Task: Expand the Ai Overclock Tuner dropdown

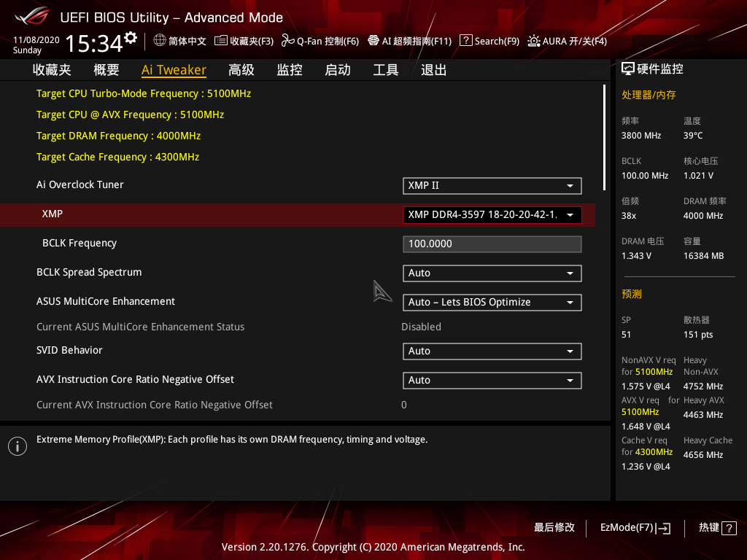Action: click(x=492, y=186)
